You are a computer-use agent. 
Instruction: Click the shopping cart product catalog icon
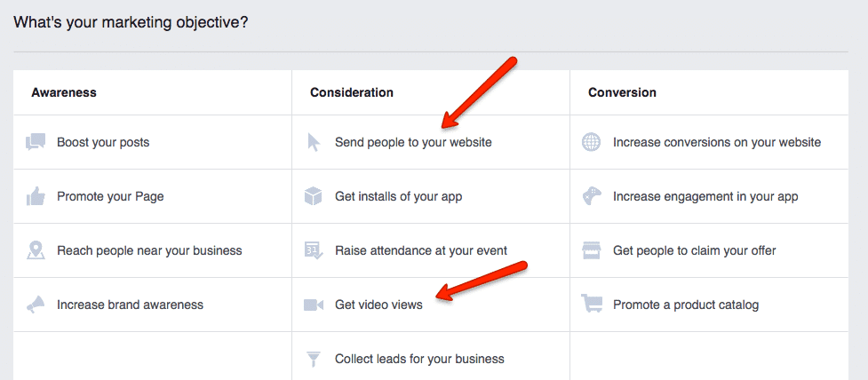tap(591, 305)
